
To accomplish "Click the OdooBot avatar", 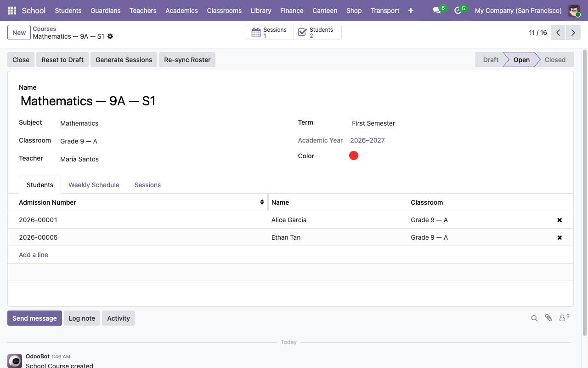I will coord(15,361).
